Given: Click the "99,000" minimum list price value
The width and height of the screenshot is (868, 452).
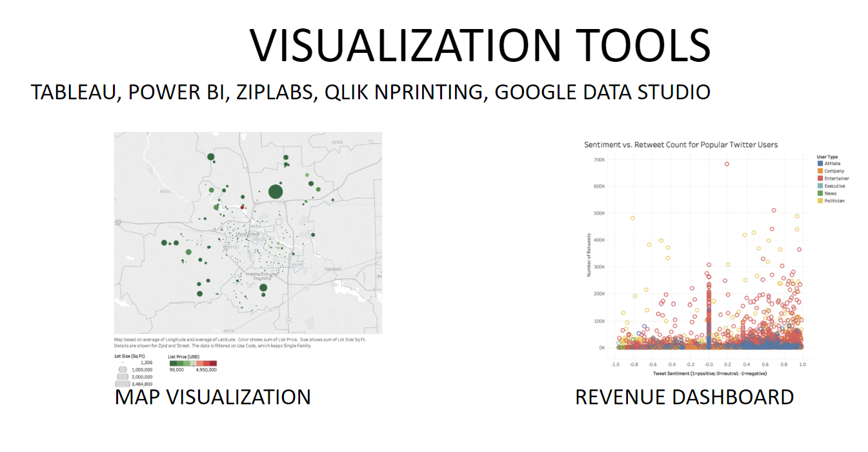Looking at the screenshot, I should (x=176, y=370).
